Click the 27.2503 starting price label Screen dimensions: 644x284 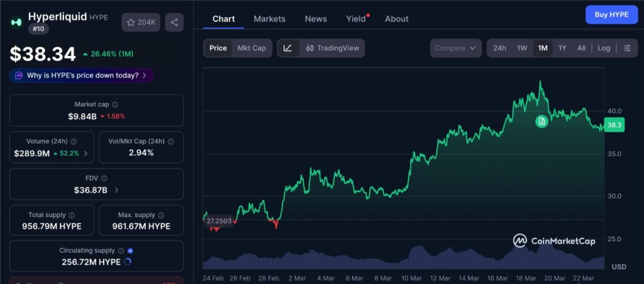click(219, 220)
